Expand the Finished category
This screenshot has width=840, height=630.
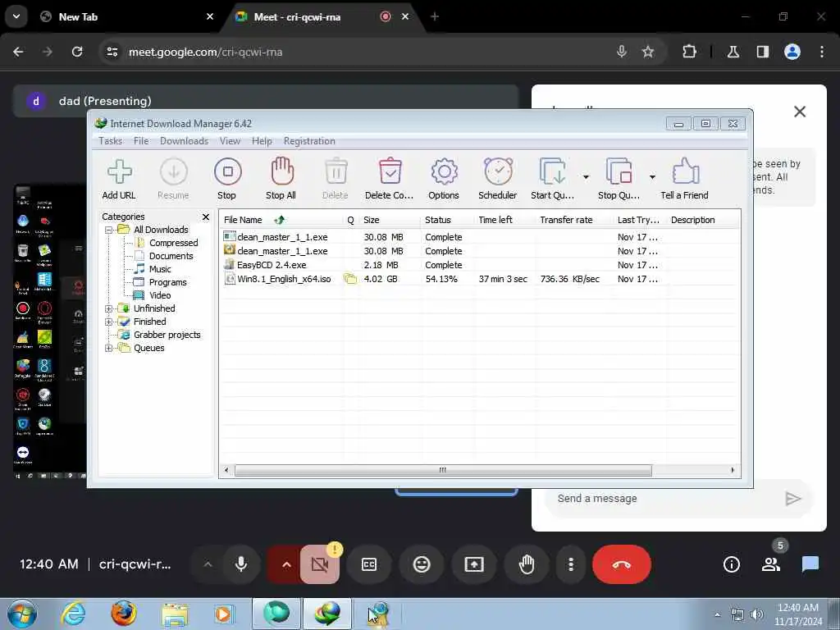109,322
